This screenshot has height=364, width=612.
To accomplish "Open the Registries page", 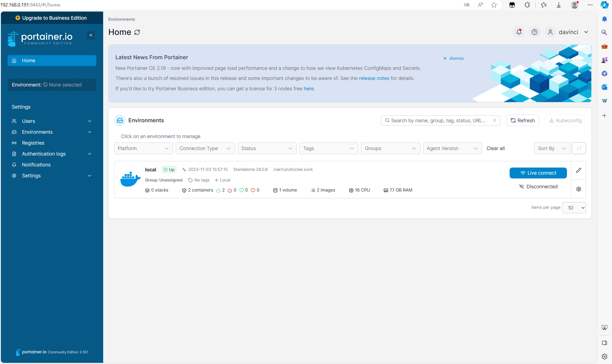I will [33, 143].
